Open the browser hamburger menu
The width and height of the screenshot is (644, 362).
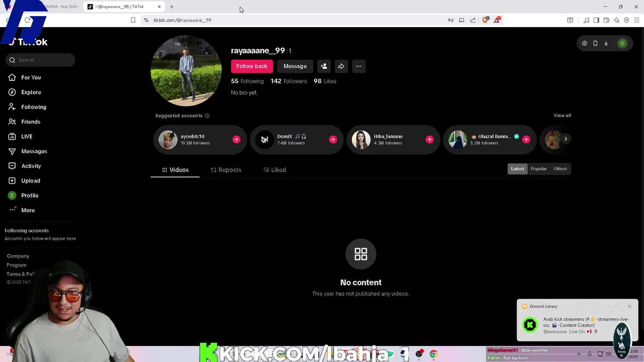click(x=636, y=20)
